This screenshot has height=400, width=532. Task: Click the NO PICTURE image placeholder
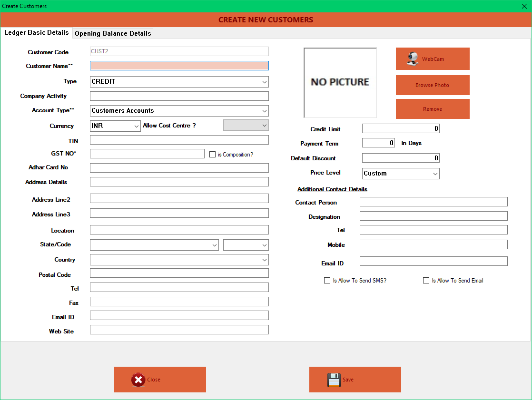[x=340, y=83]
